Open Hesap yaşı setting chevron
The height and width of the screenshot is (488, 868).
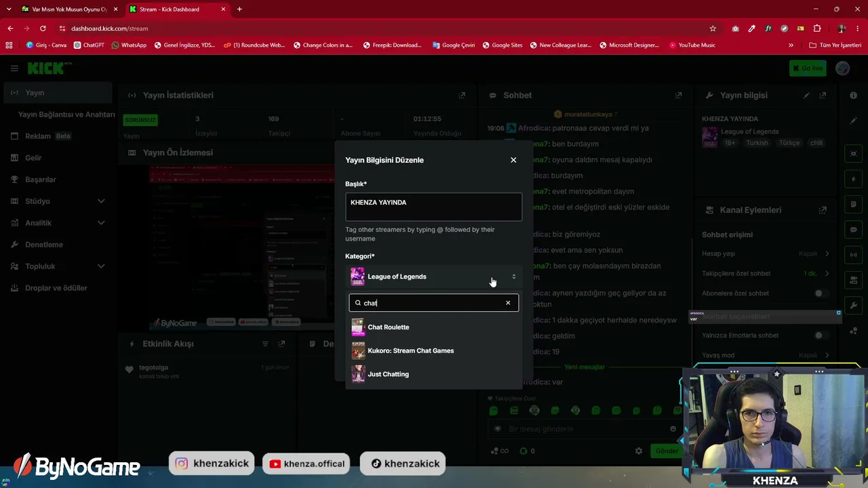[x=827, y=253]
